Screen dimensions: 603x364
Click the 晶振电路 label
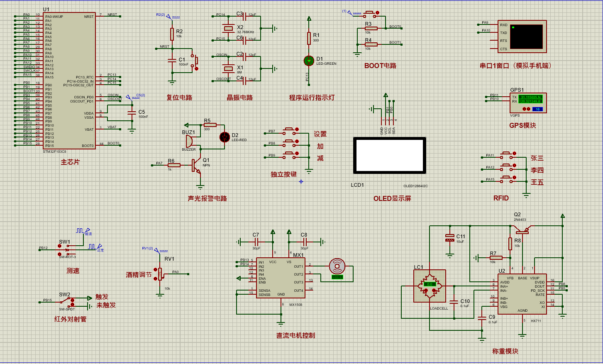(x=239, y=98)
